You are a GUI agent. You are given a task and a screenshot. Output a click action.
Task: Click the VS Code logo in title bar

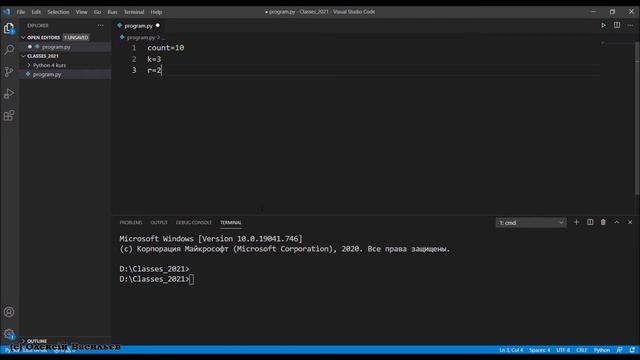coord(7,12)
